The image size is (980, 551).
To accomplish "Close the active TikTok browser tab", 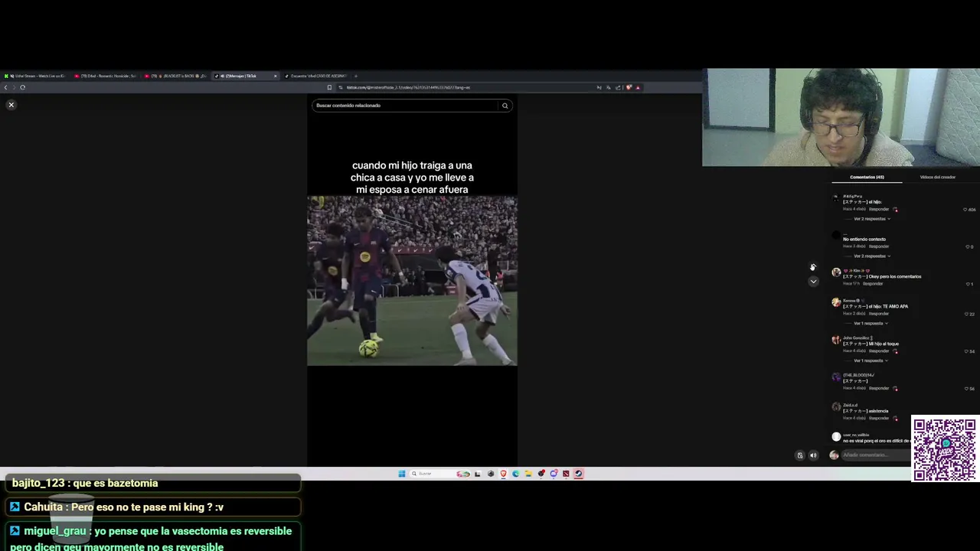I will point(276,76).
